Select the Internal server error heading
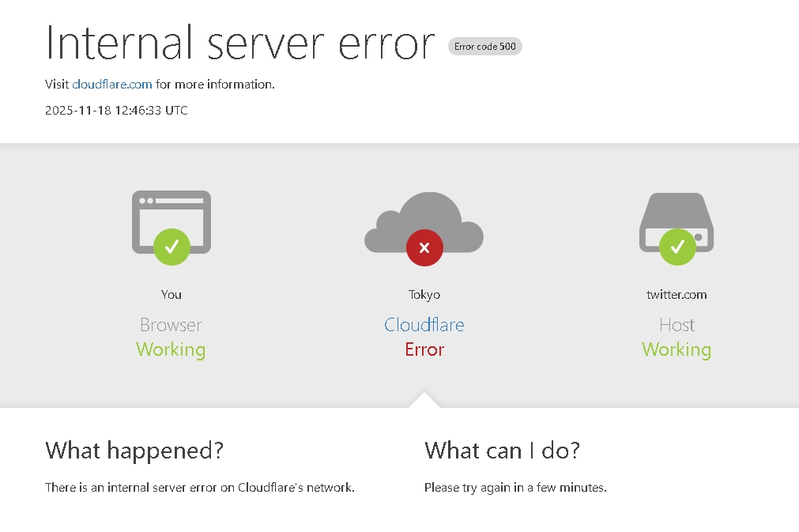The image size is (799, 532). click(x=240, y=43)
